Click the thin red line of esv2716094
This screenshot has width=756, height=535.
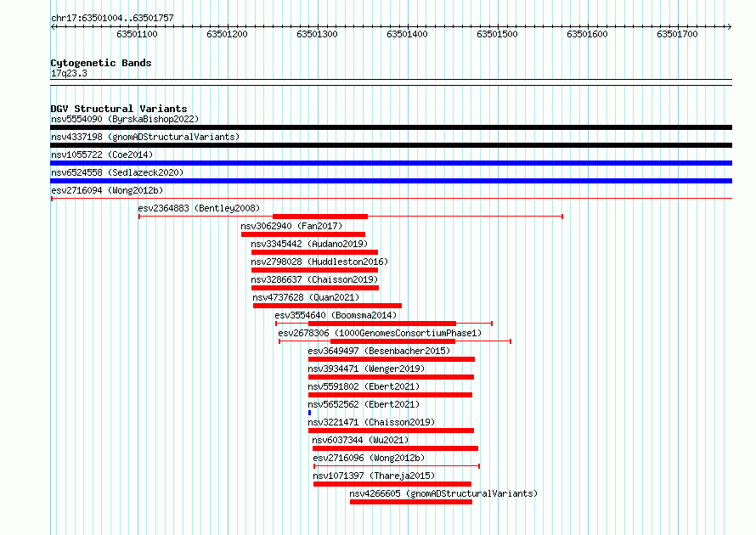[x=391, y=198]
